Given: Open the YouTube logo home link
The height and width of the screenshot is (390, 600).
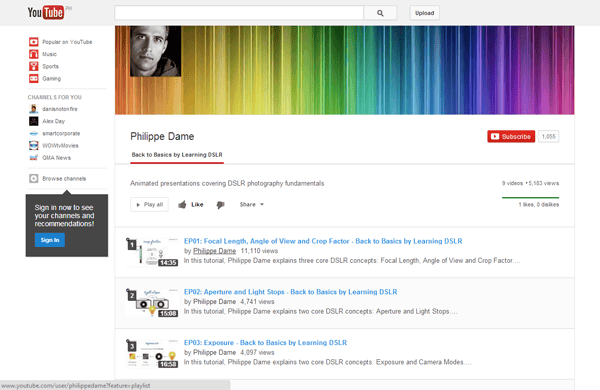Looking at the screenshot, I should click(46, 12).
